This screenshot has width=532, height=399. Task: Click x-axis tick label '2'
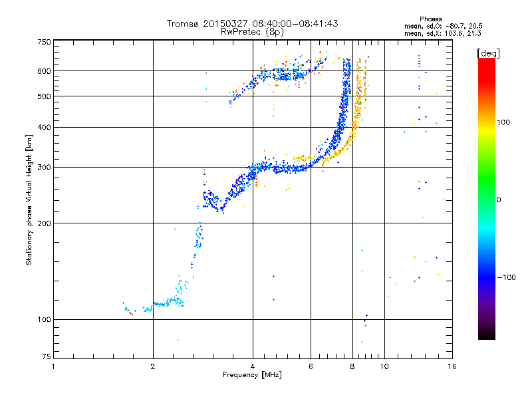(x=153, y=366)
